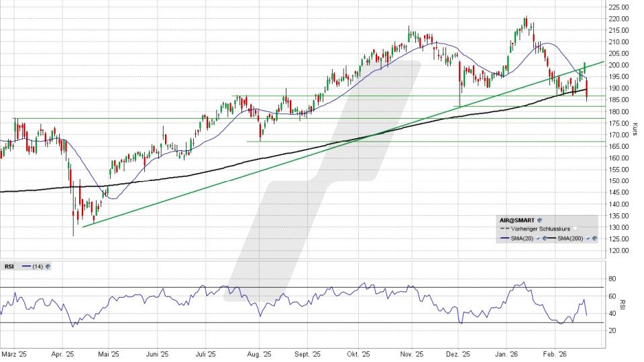The height and width of the screenshot is (362, 644).
Task: Open settings icon next to AIR@SMART
Action: (539, 220)
